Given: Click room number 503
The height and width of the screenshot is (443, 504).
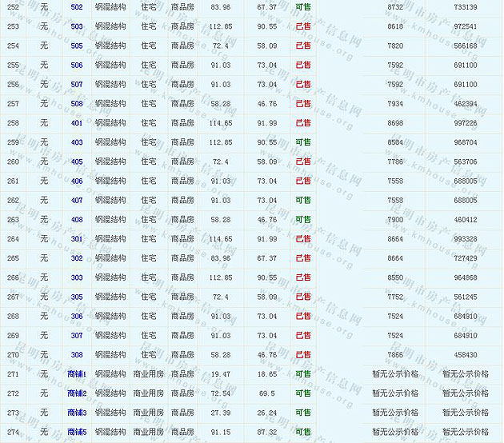Looking at the screenshot, I should 77,26.
